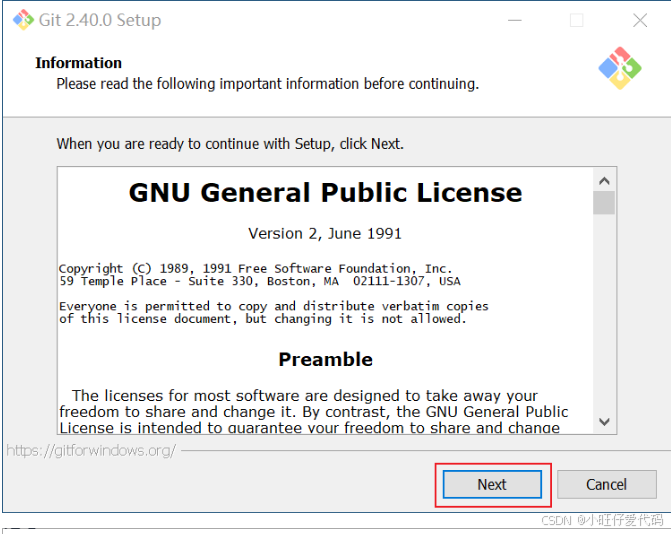
Task: Click 'The licenses for most software' paragraph line
Action: pyautogui.click(x=305, y=396)
